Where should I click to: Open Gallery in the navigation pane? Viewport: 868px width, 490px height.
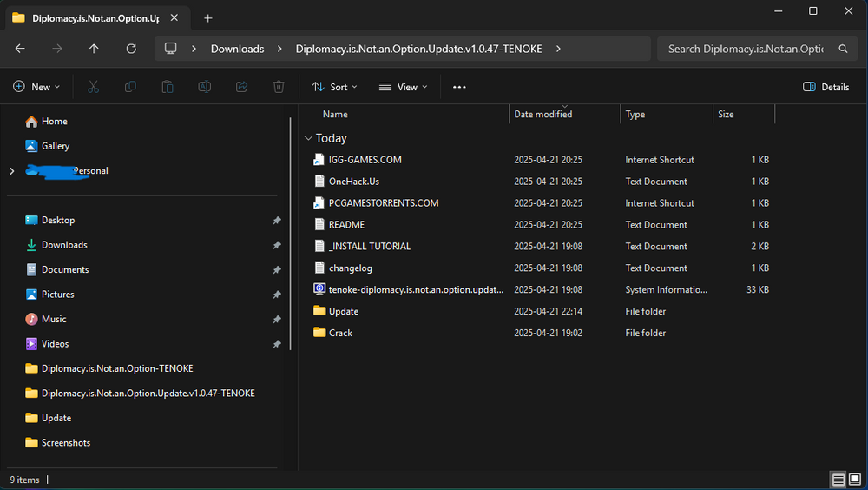[47, 146]
